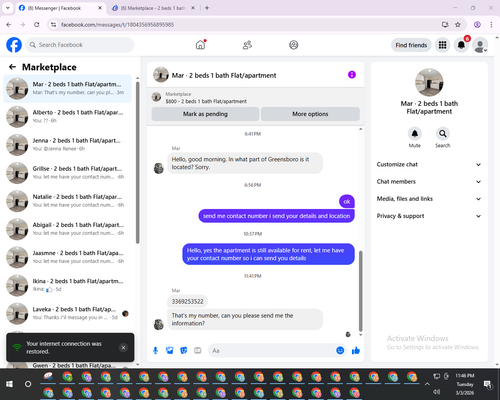The width and height of the screenshot is (500, 400).
Task: Click More options button
Action: 310,114
